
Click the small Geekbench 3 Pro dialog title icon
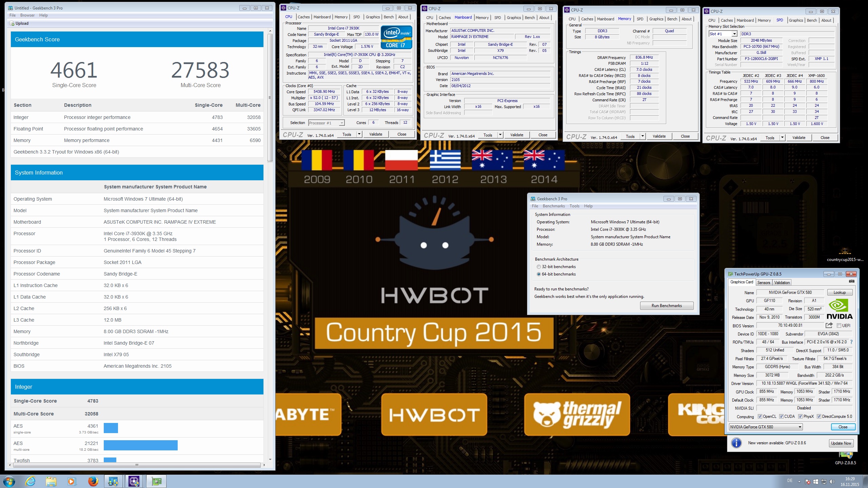533,199
